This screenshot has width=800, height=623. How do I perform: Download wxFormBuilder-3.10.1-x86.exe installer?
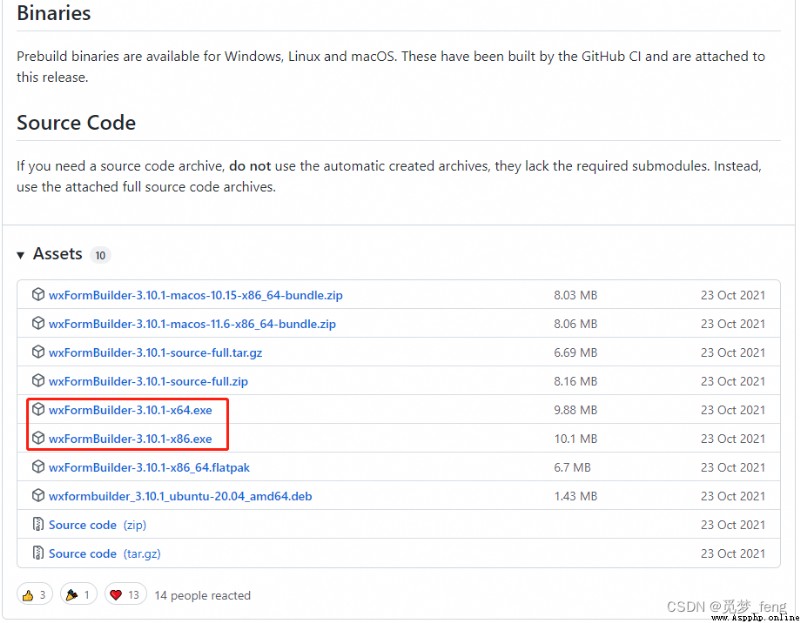point(130,439)
